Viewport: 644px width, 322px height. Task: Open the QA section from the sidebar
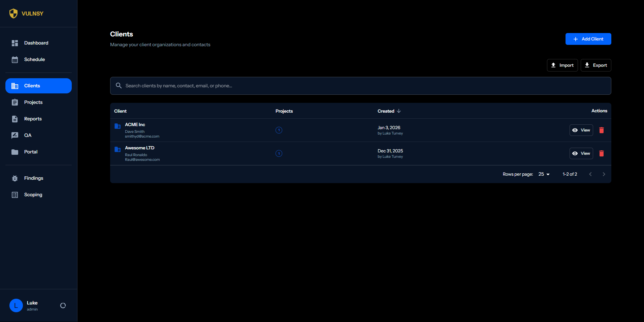click(28, 135)
